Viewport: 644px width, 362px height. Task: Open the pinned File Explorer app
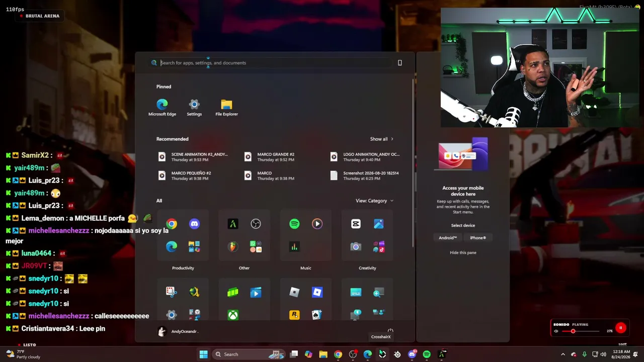[x=226, y=108]
